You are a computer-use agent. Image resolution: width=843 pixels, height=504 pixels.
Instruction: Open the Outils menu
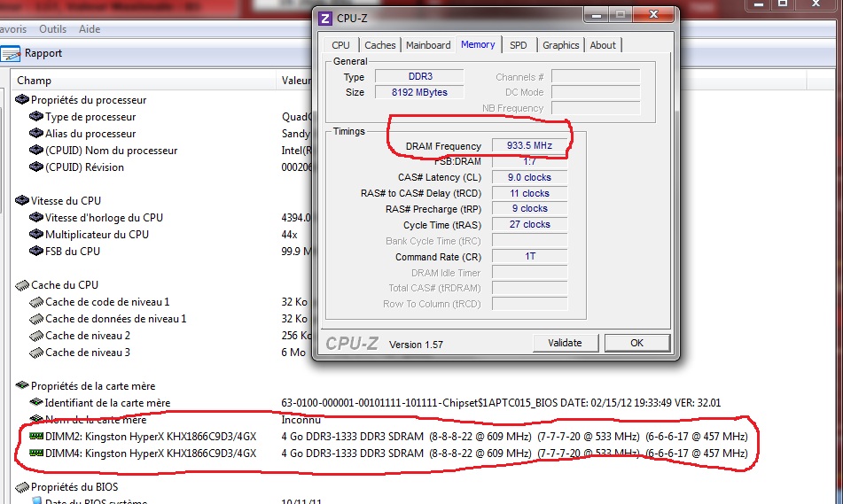[53, 29]
